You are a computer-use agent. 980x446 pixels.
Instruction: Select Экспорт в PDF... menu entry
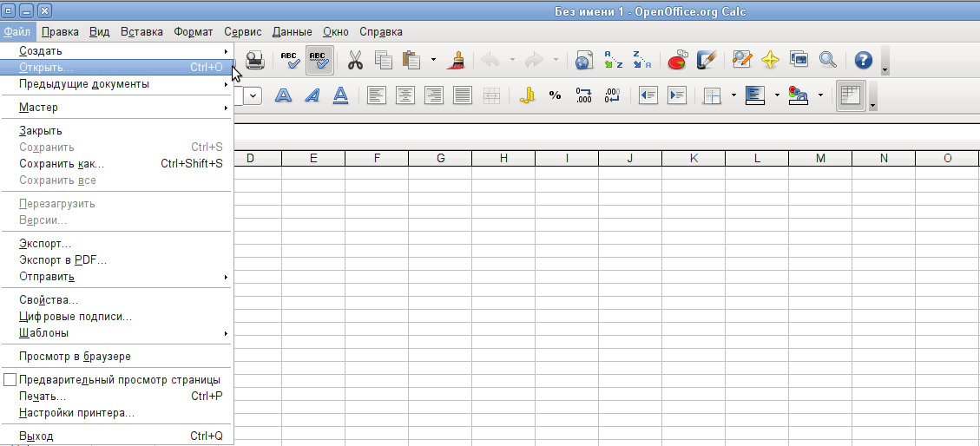tap(117, 259)
